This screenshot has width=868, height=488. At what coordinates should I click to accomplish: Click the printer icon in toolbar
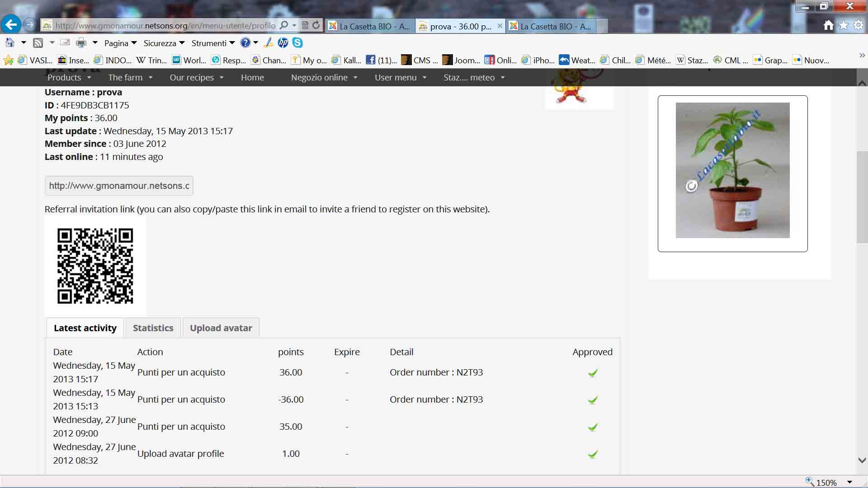coord(81,43)
